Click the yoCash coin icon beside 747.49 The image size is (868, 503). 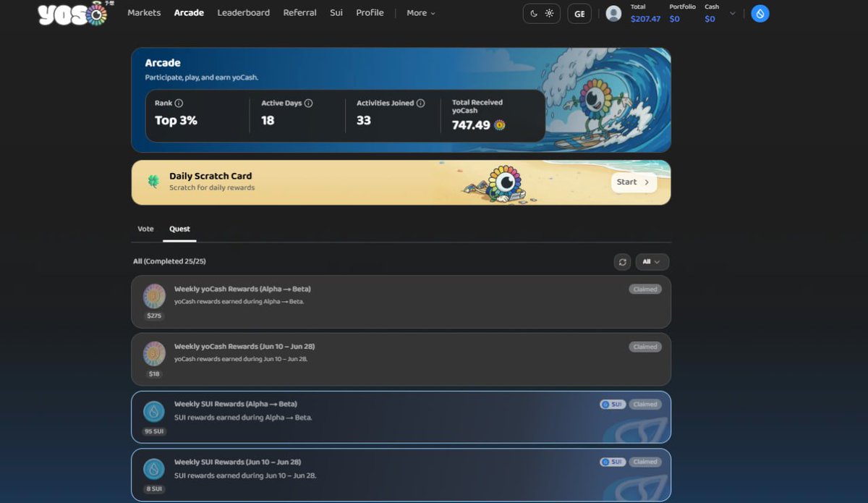click(499, 125)
